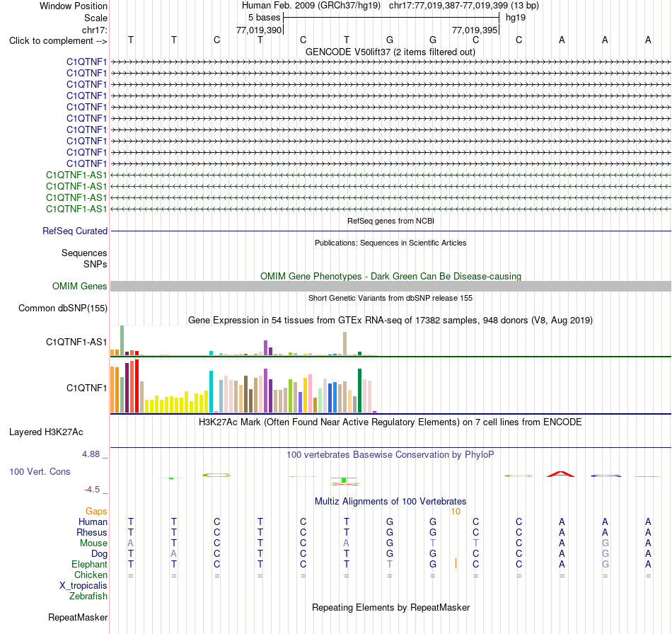This screenshot has height=634, width=672.
Task: Click the 77,019,395 position marker
Action: pos(475,30)
